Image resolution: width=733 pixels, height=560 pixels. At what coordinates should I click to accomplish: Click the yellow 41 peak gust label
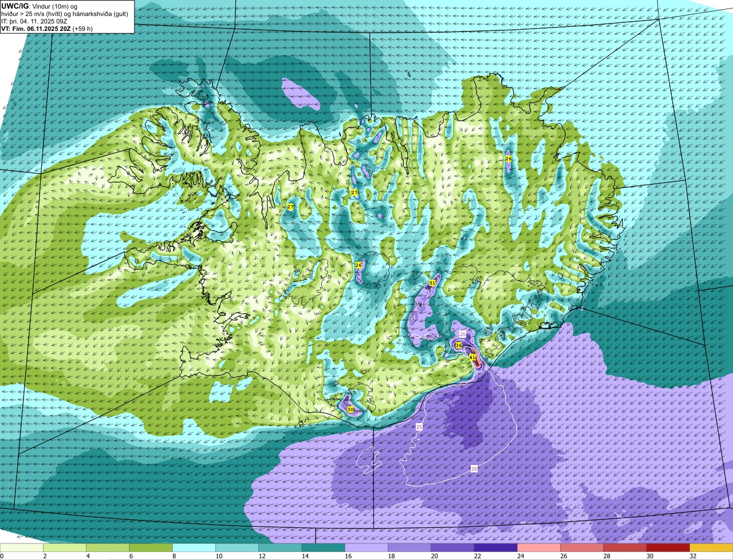click(472, 357)
